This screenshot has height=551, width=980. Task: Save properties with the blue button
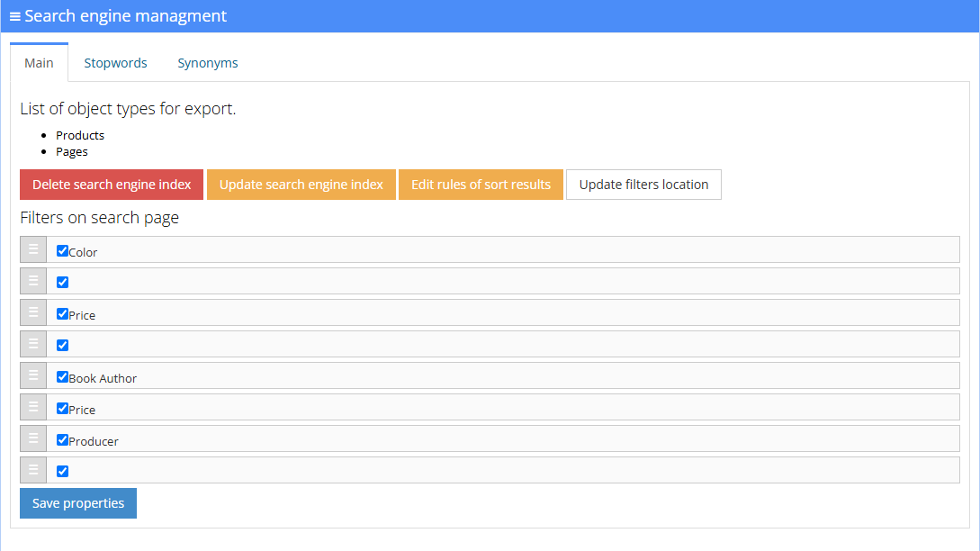(78, 503)
